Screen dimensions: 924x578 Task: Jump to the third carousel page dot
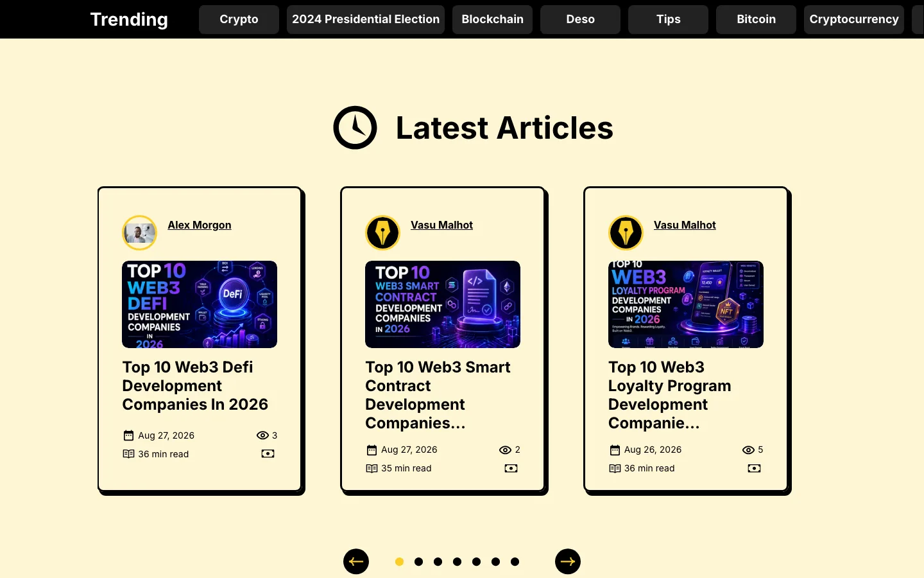[x=438, y=561]
